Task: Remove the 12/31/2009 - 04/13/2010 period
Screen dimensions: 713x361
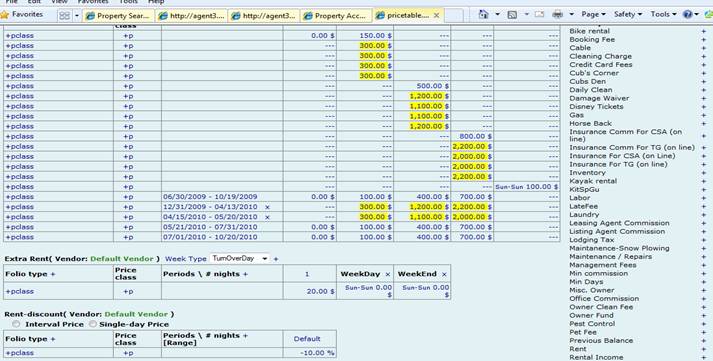Action: click(267, 207)
